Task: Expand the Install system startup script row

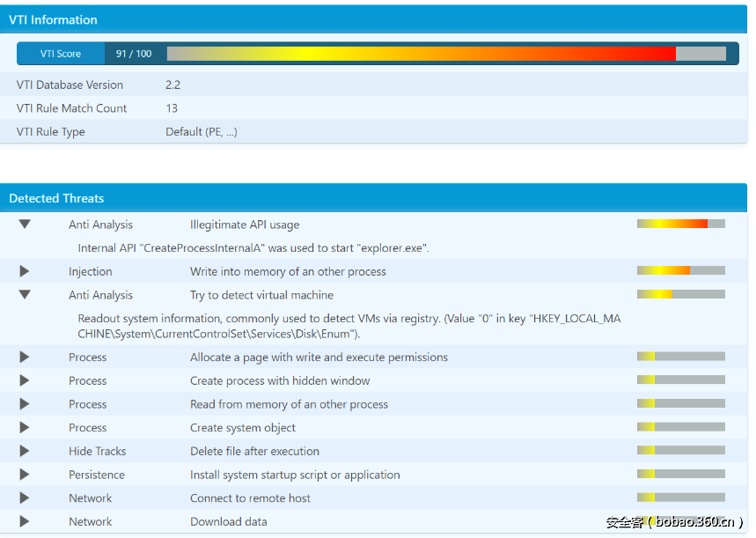Action: pyautogui.click(x=25, y=475)
